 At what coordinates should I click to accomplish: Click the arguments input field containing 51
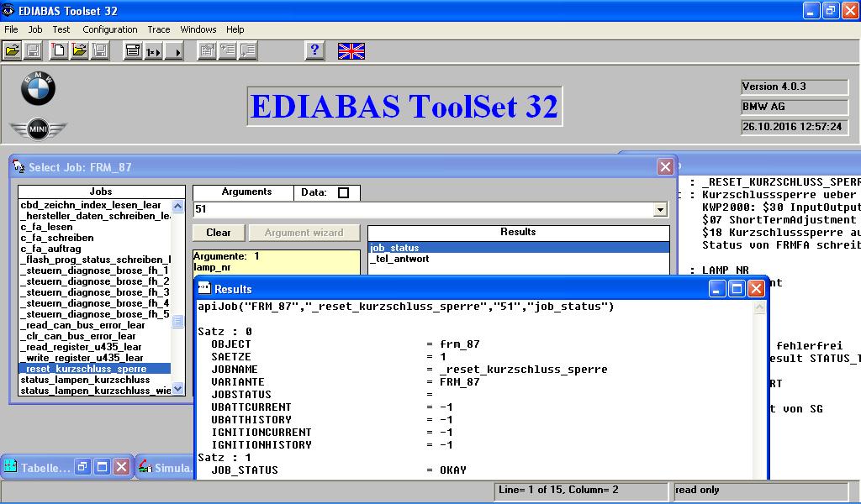point(420,210)
